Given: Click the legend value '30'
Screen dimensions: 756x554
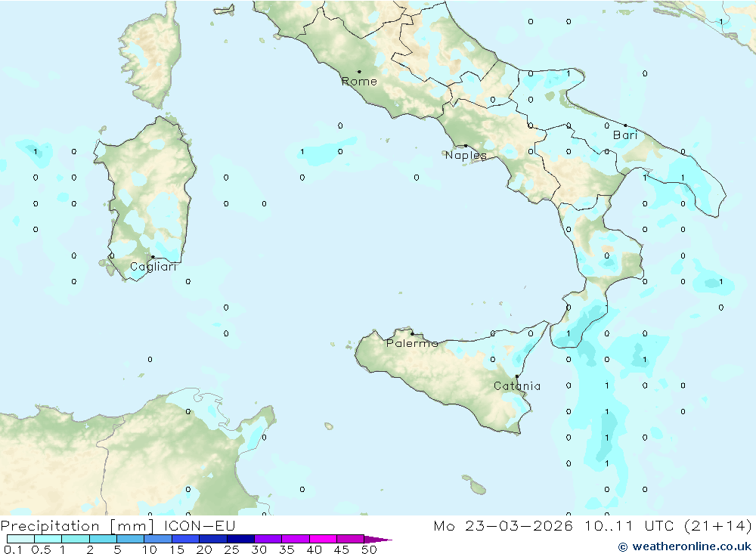Looking at the screenshot, I should tap(259, 549).
